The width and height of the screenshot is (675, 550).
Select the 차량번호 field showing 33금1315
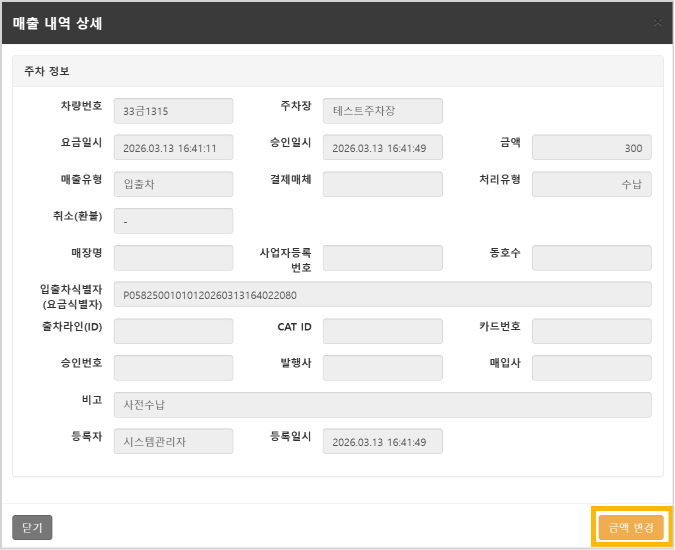tap(173, 111)
